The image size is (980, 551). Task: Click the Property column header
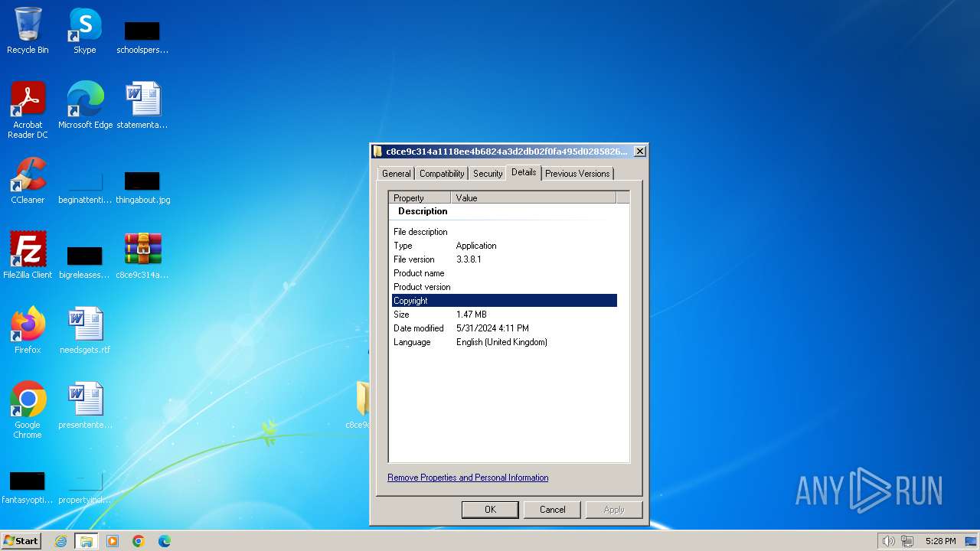[x=420, y=197]
